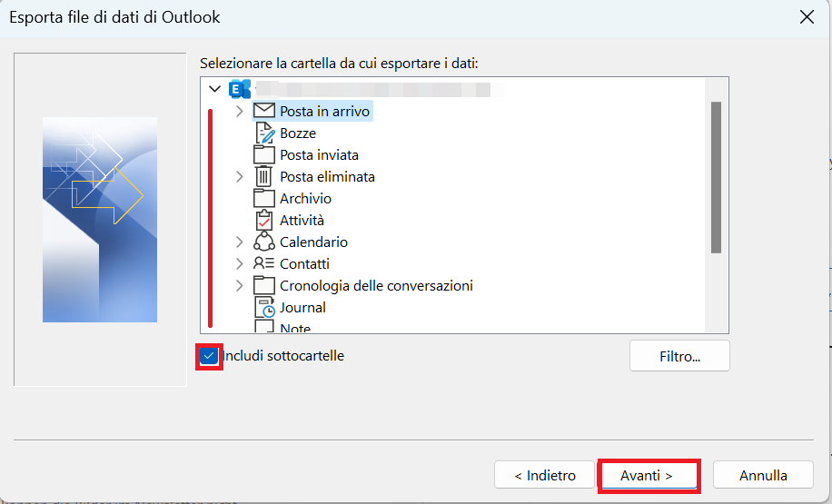Viewport: 832px width, 504px height.
Task: Select the Calendario folder label
Action: (x=313, y=242)
